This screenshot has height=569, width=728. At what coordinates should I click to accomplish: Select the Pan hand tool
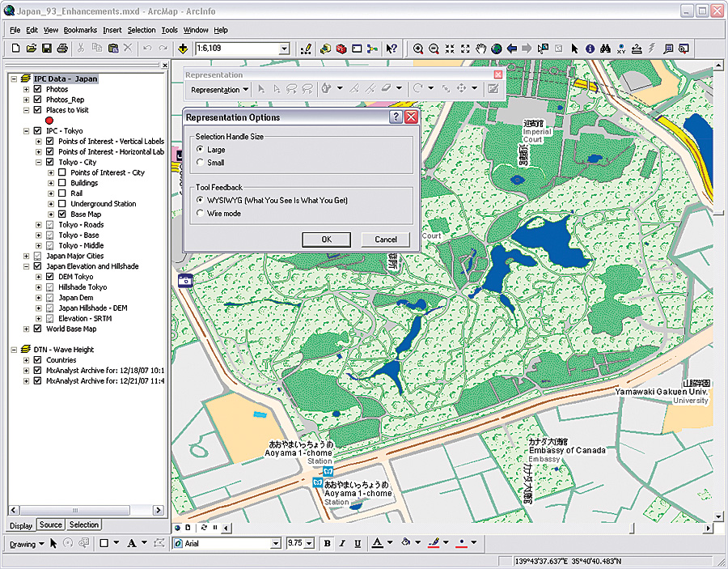coord(481,49)
